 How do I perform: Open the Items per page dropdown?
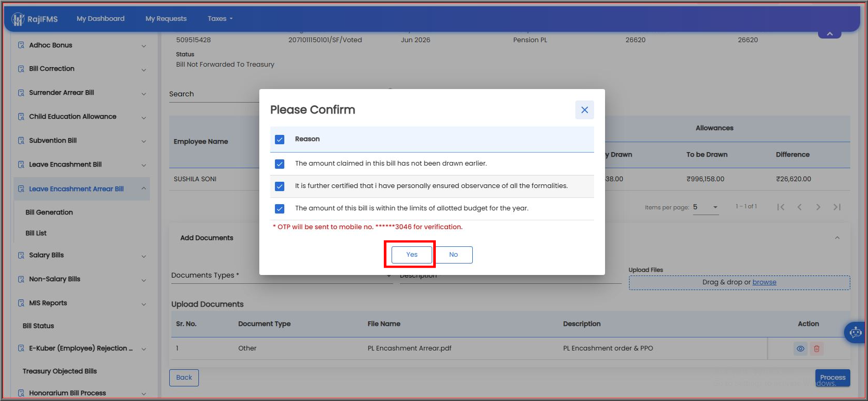coord(706,207)
